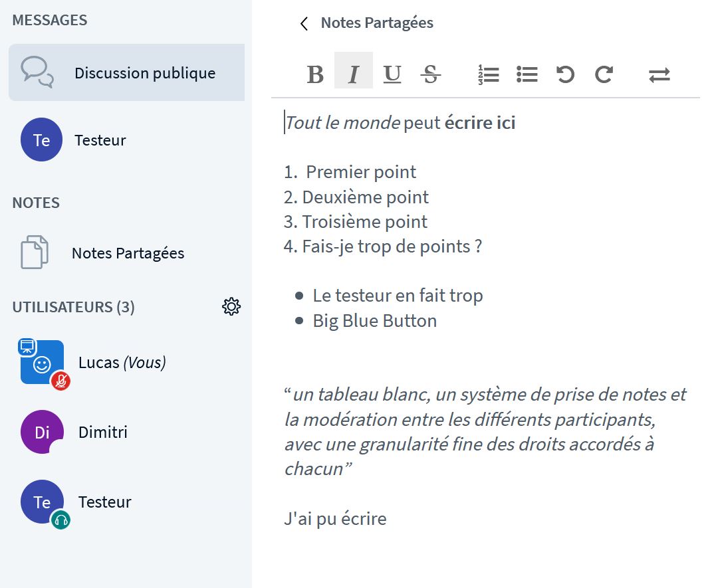Click the headset badge on Testeur avatar
716x588 pixels.
coord(60,520)
